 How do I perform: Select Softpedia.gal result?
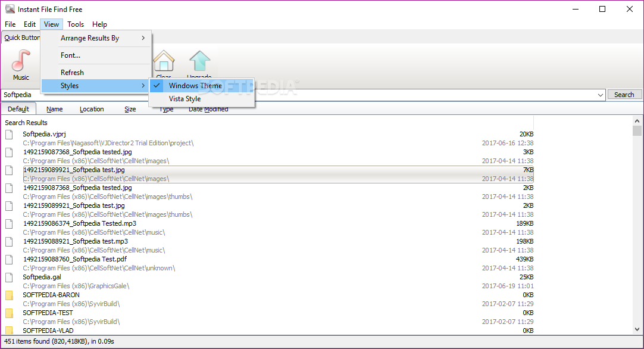point(278,282)
